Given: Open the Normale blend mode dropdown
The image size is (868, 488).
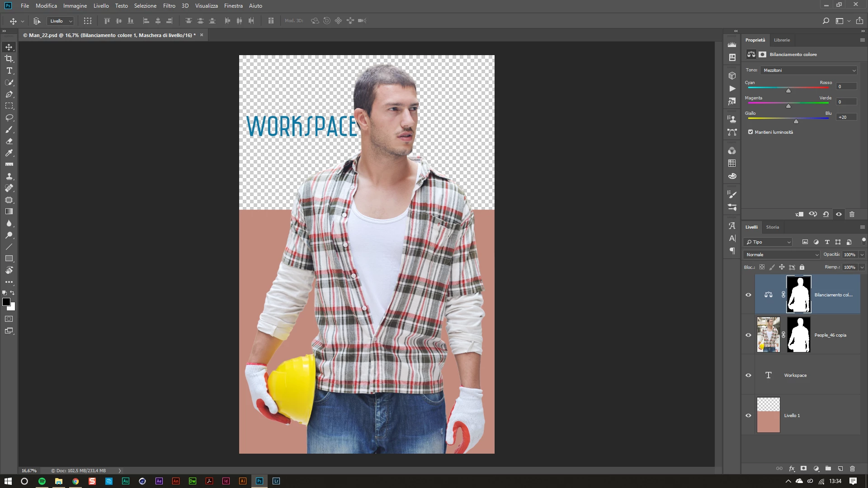Looking at the screenshot, I should (782, 254).
